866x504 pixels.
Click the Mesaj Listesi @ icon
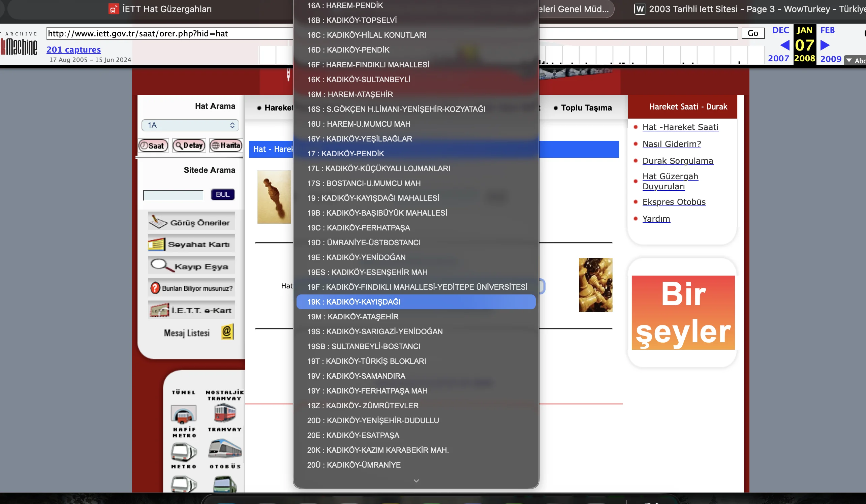click(x=227, y=332)
